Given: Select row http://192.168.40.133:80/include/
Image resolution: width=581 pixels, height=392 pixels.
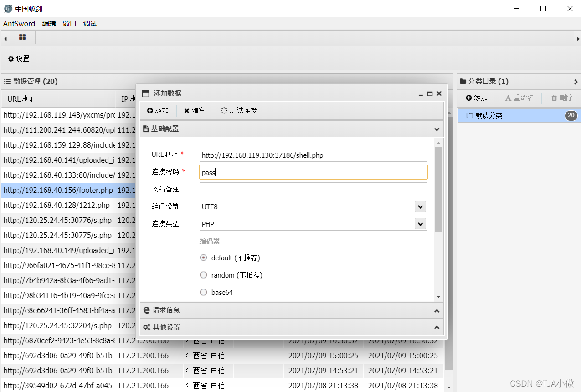Looking at the screenshot, I should click(x=68, y=175).
